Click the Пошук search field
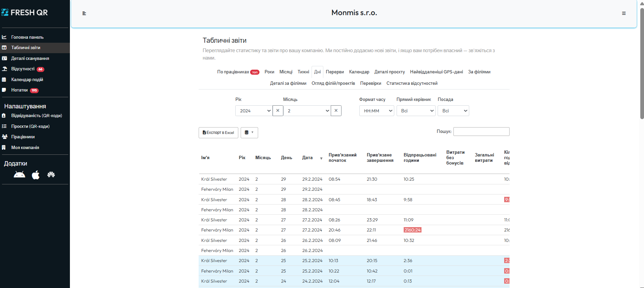Viewport: 644px width, 288px height. pos(481,132)
